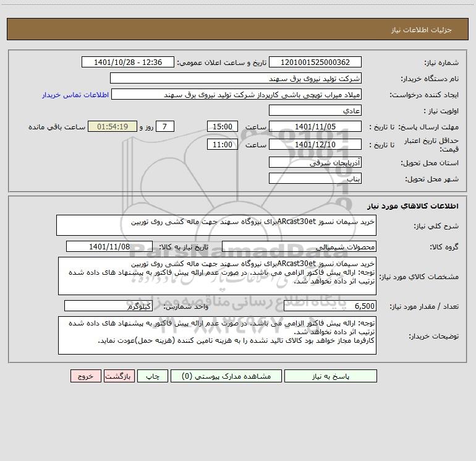Click the city field بناب

click(x=315, y=178)
